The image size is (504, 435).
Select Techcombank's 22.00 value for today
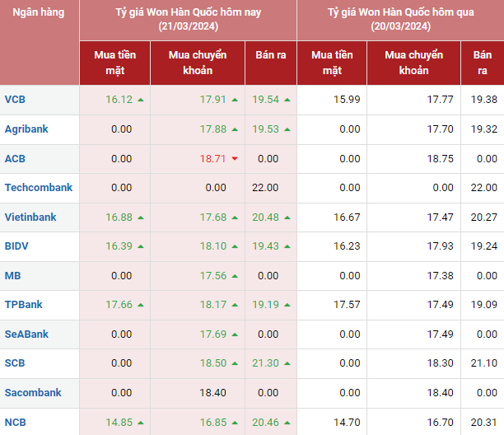(265, 188)
